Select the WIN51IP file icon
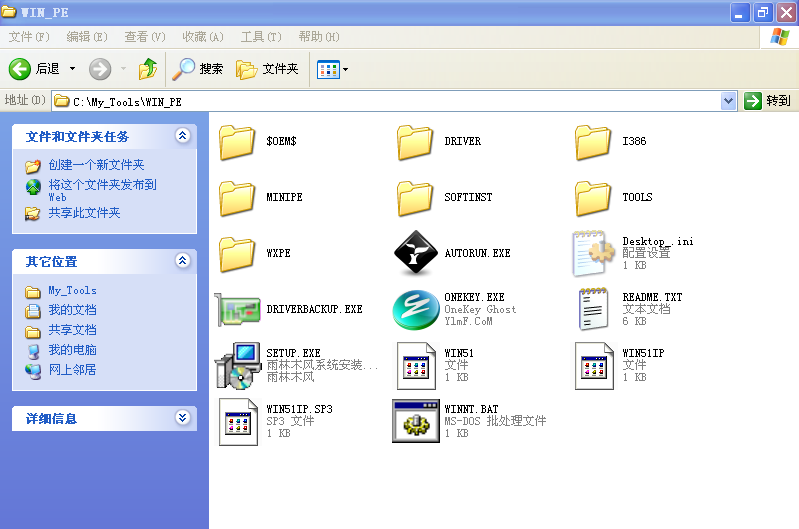This screenshot has height=529, width=799. tap(594, 366)
